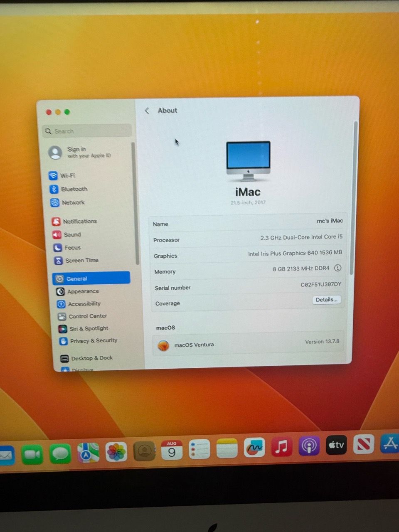Click "Intel Iris Plus Graphics 640 1536 MB"
This screenshot has height=532, width=399.
point(295,253)
